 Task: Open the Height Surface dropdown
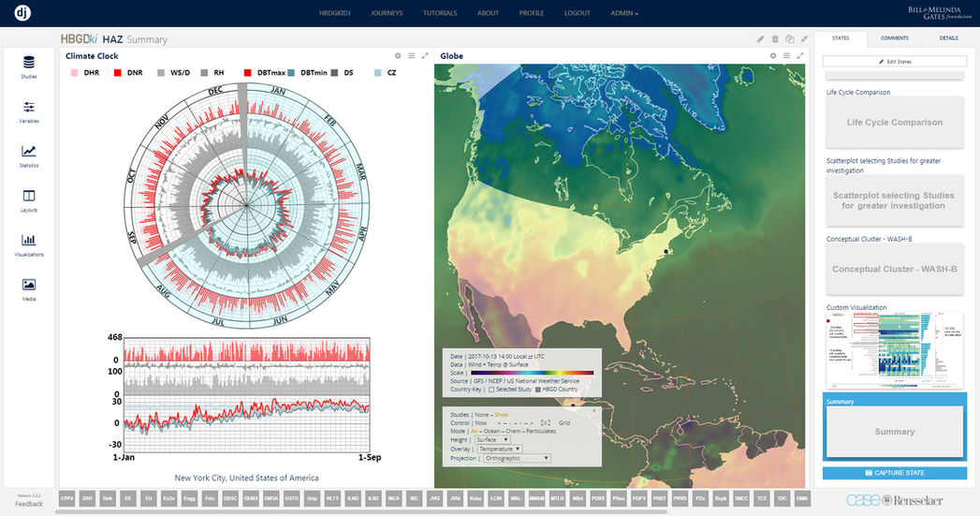tap(490, 440)
